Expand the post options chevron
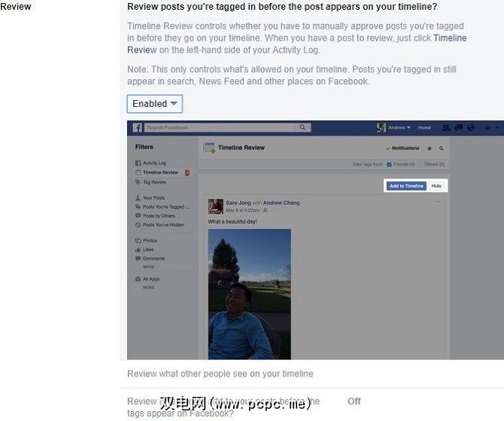504x421 pixels. click(x=438, y=202)
